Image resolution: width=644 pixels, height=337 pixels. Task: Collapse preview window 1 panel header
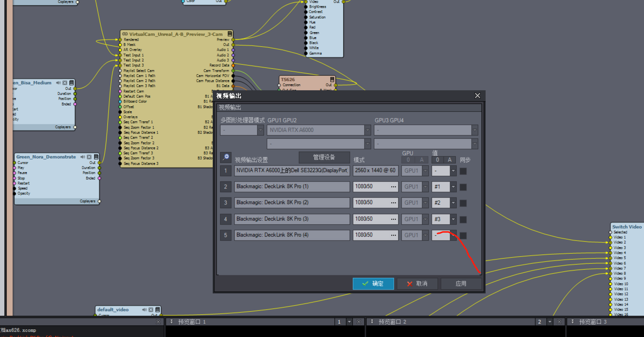pyautogui.click(x=172, y=321)
